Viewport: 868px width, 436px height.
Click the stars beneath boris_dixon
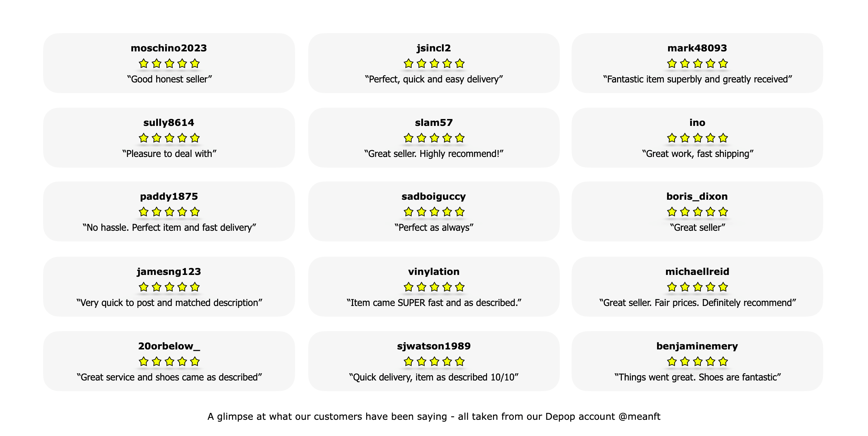697,212
